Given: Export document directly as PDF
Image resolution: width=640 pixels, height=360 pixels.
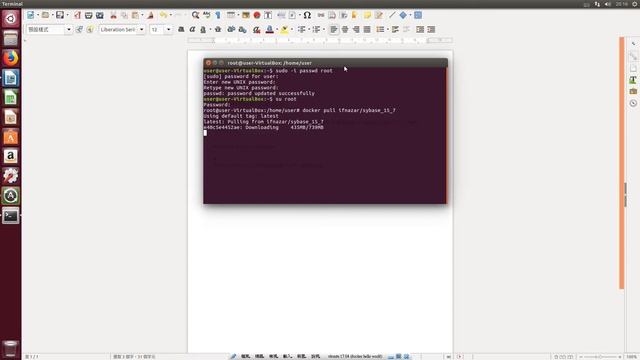Looking at the screenshot, I should point(77,15).
